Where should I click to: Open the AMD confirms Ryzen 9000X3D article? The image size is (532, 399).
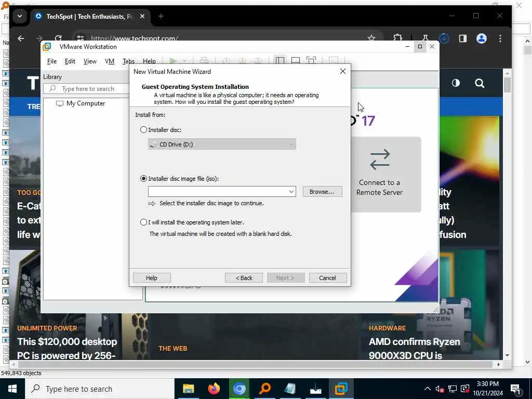(x=414, y=349)
